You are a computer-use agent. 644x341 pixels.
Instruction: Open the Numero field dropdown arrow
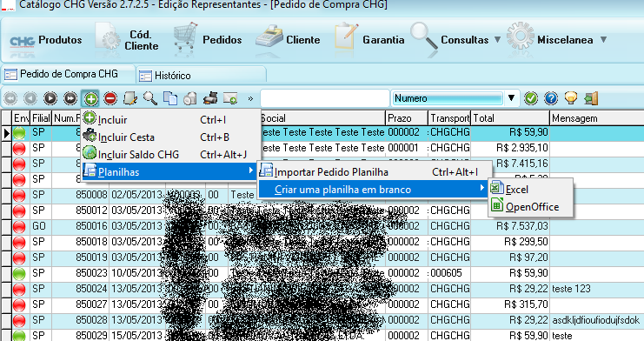coord(511,98)
